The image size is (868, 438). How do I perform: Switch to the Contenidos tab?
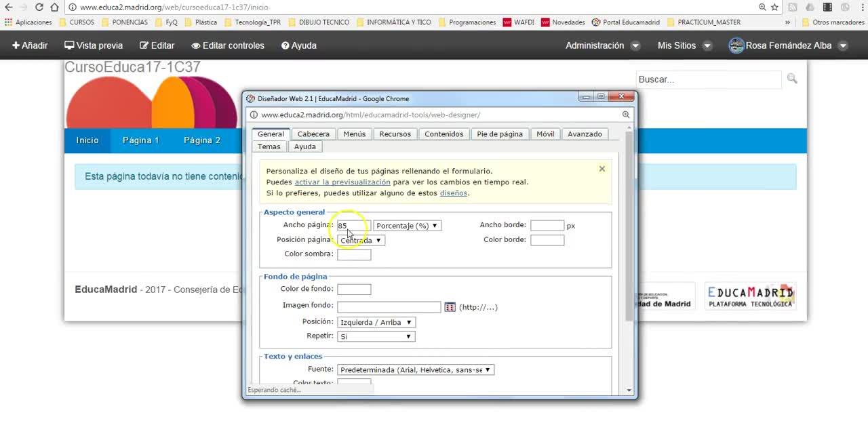click(444, 134)
